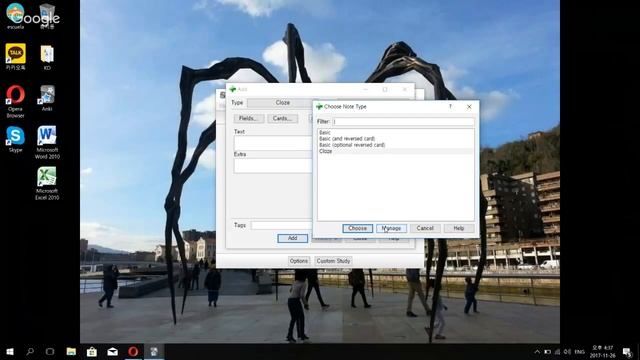Open File Explorer from the taskbar
Viewport: 640px width, 360px height.
(x=71, y=351)
